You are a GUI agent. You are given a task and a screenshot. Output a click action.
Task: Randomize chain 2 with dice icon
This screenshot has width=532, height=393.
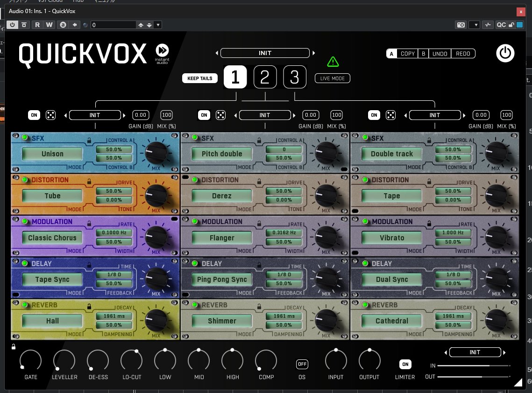[220, 115]
